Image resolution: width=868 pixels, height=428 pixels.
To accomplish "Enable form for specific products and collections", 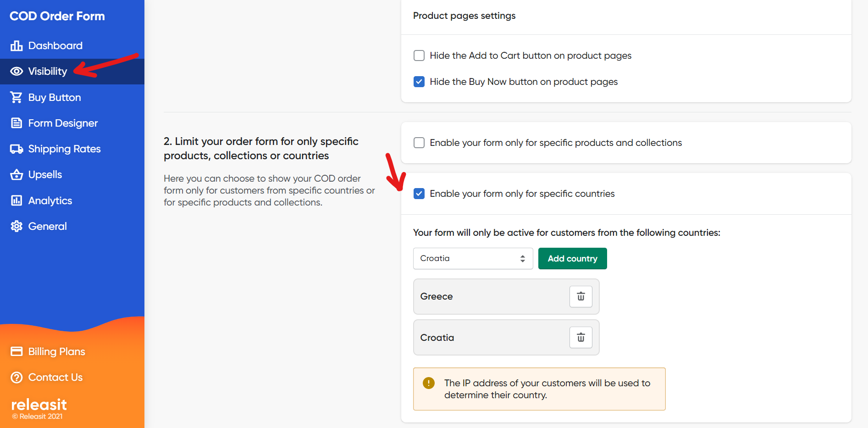I will tap(419, 143).
